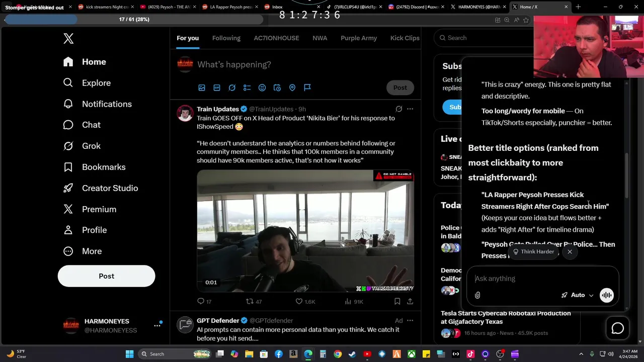
Task: Reply to the Train Updates post
Action: tap(204, 302)
